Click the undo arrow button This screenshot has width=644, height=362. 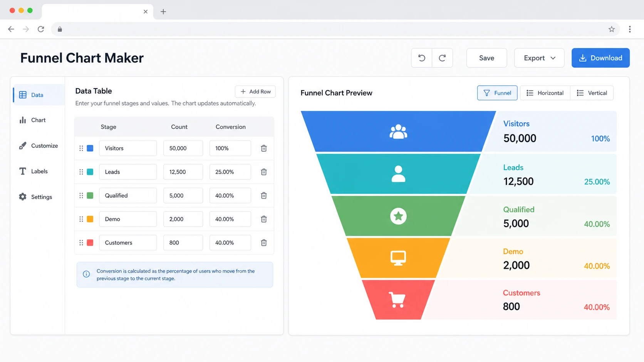click(422, 58)
